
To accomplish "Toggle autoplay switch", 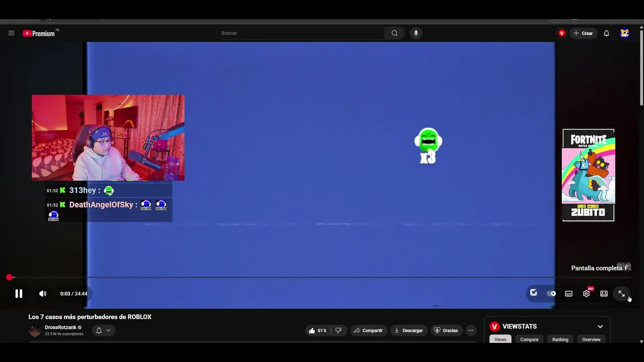I will click(x=551, y=294).
